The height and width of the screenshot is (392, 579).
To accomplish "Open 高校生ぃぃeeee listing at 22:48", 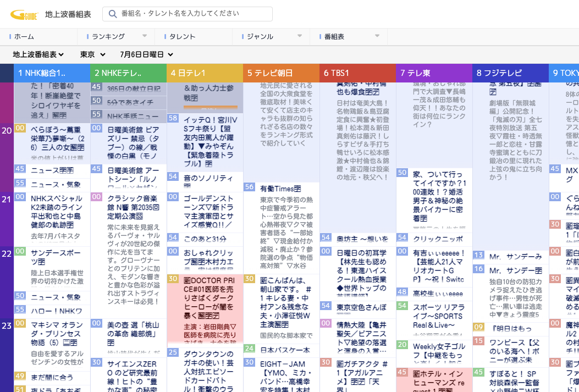I will click(x=434, y=294).
